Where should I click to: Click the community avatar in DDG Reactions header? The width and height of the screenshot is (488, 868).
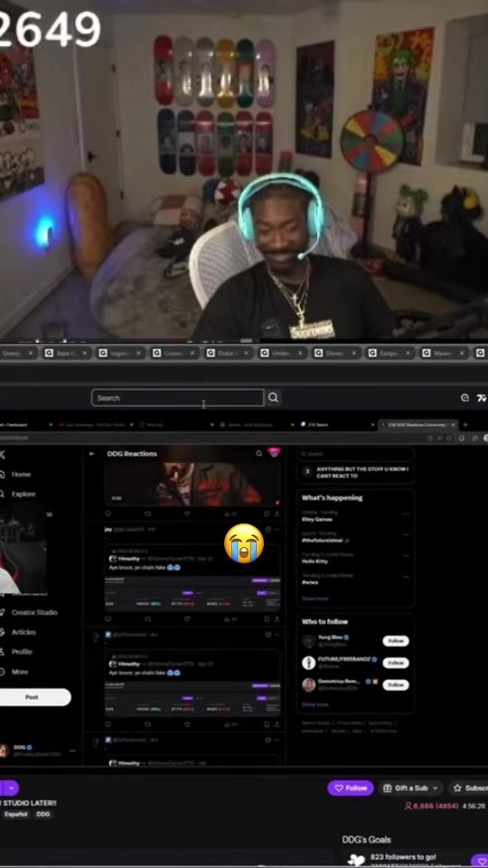[274, 453]
